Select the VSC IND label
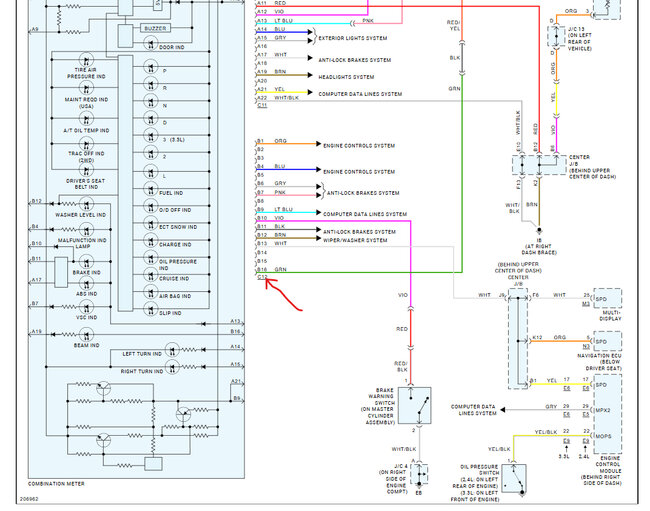The width and height of the screenshot is (650, 511). pos(87,317)
